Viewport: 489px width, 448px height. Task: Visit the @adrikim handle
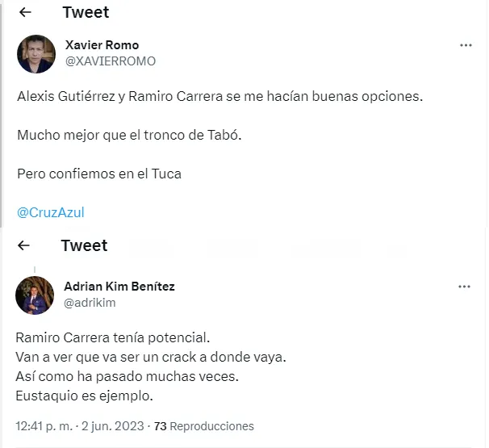tap(90, 303)
